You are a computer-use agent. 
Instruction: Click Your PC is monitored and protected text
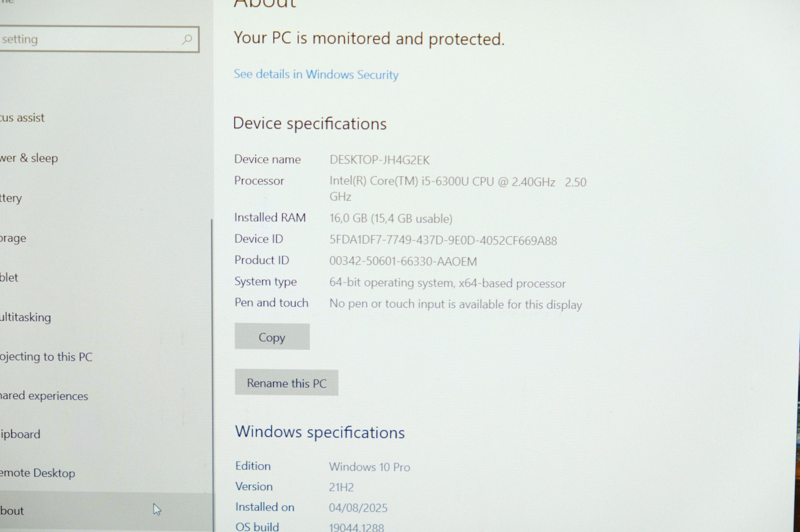click(369, 39)
